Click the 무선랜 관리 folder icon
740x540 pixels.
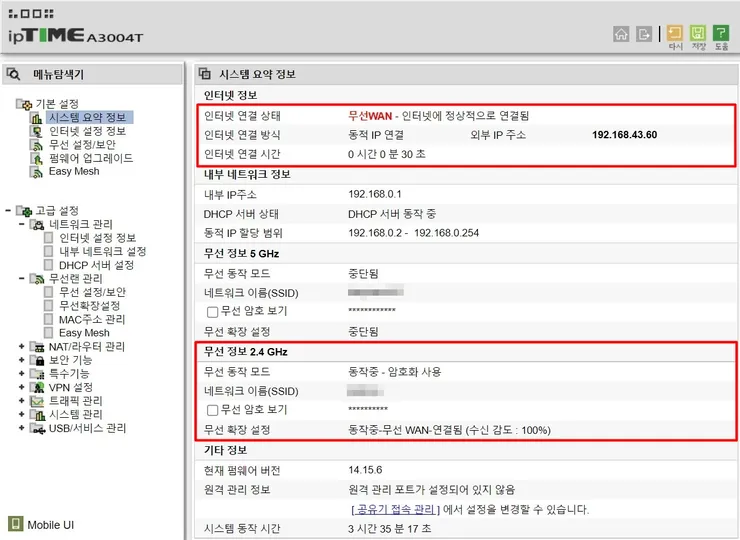(37, 278)
